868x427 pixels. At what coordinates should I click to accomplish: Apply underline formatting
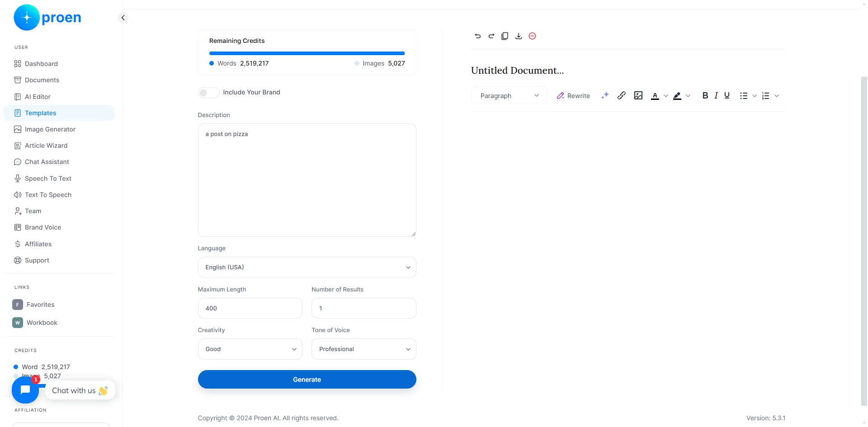[727, 95]
